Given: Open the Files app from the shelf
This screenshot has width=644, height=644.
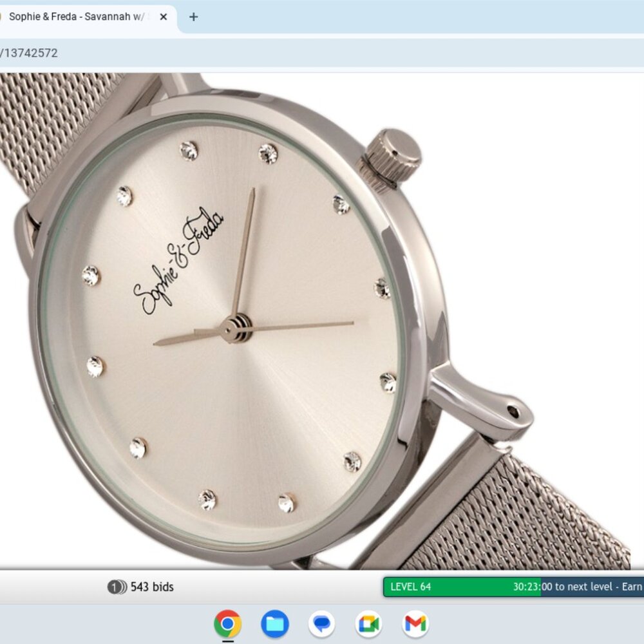Looking at the screenshot, I should (x=275, y=624).
